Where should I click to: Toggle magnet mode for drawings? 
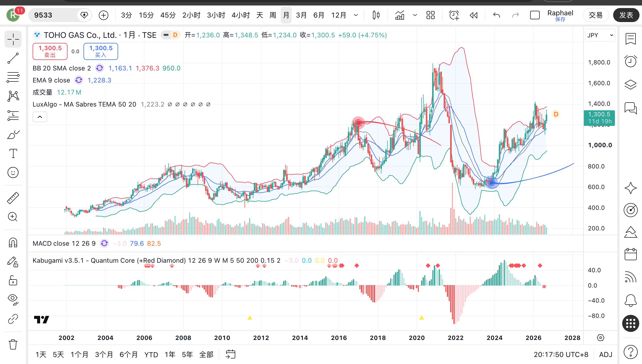(13, 242)
